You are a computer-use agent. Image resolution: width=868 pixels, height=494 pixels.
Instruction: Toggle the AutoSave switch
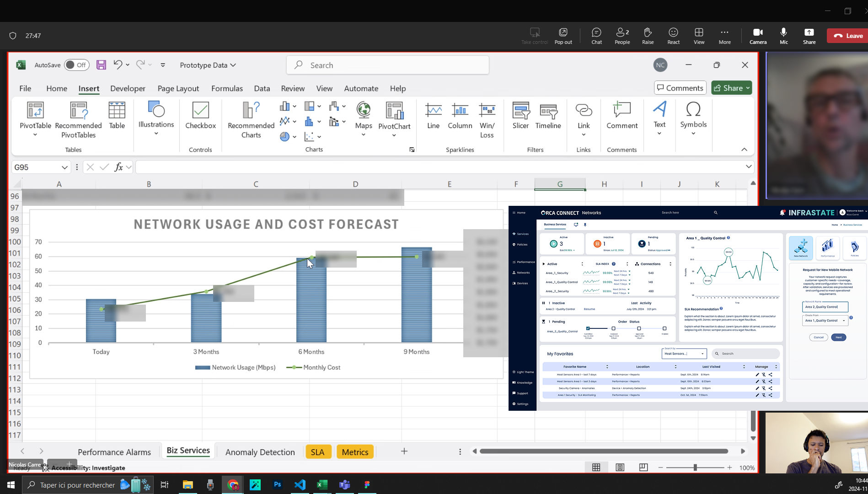[76, 65]
